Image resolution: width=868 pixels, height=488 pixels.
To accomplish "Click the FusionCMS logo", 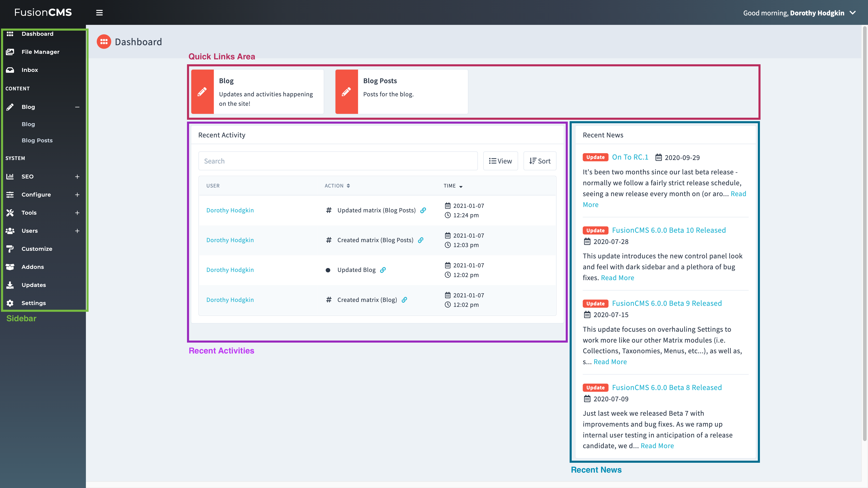I will click(x=43, y=13).
